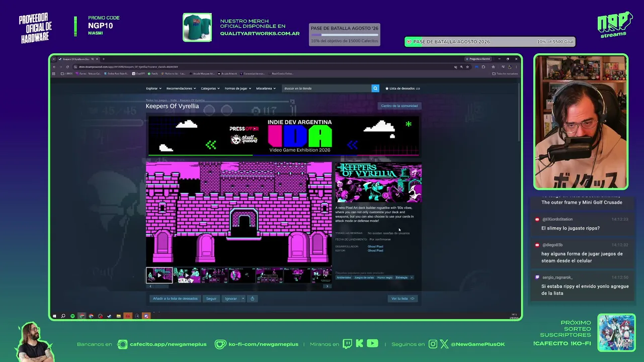The height and width of the screenshot is (362, 644).
Task: Click the Steam store search magnifier button
Action: [x=375, y=88]
